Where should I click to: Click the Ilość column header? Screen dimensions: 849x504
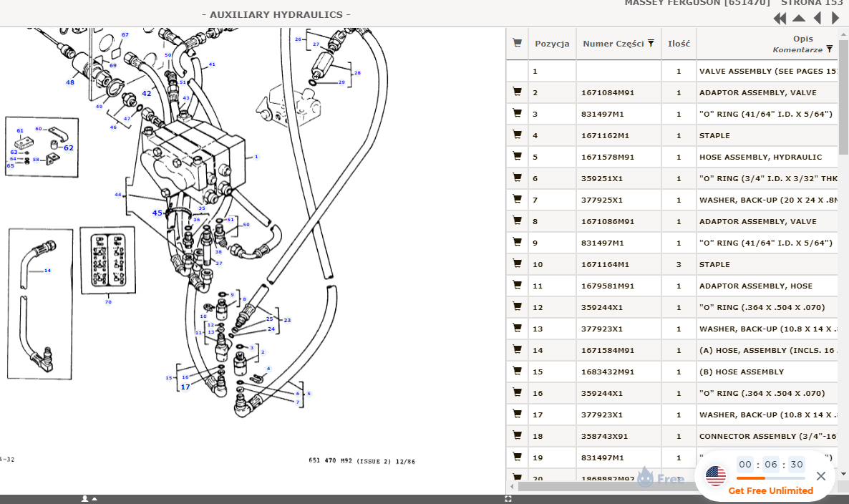[679, 44]
